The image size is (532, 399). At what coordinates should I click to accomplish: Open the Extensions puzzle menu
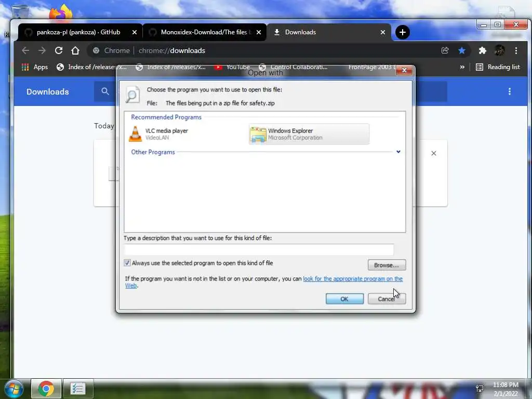(482, 50)
